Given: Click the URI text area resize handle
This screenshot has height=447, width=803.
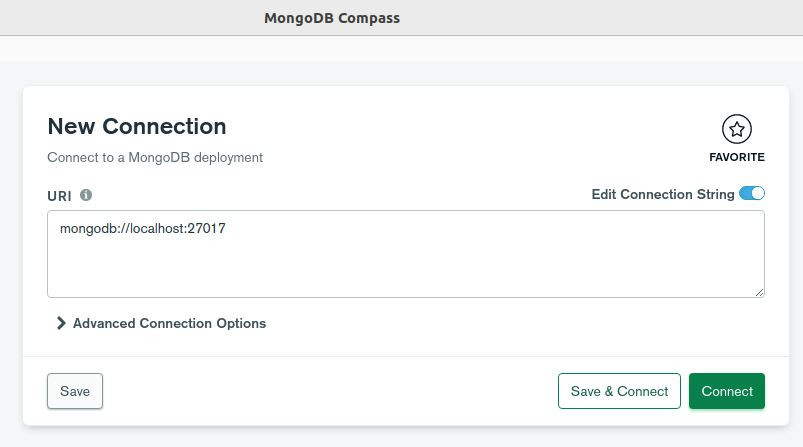Looking at the screenshot, I should click(760, 292).
